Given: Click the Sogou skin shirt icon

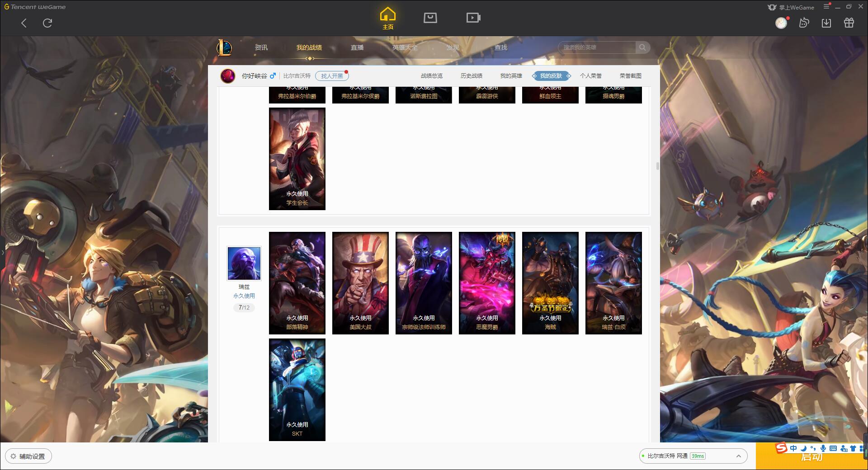Looking at the screenshot, I should point(853,448).
